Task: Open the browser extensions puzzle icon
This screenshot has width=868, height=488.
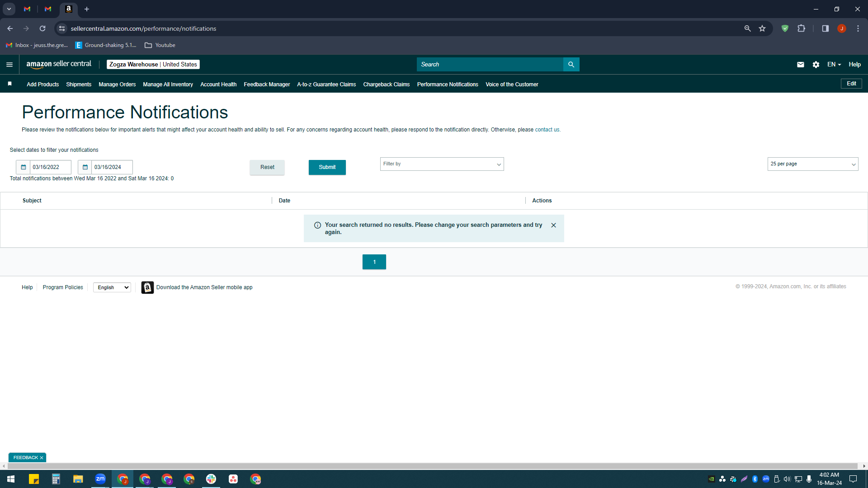Action: [801, 28]
